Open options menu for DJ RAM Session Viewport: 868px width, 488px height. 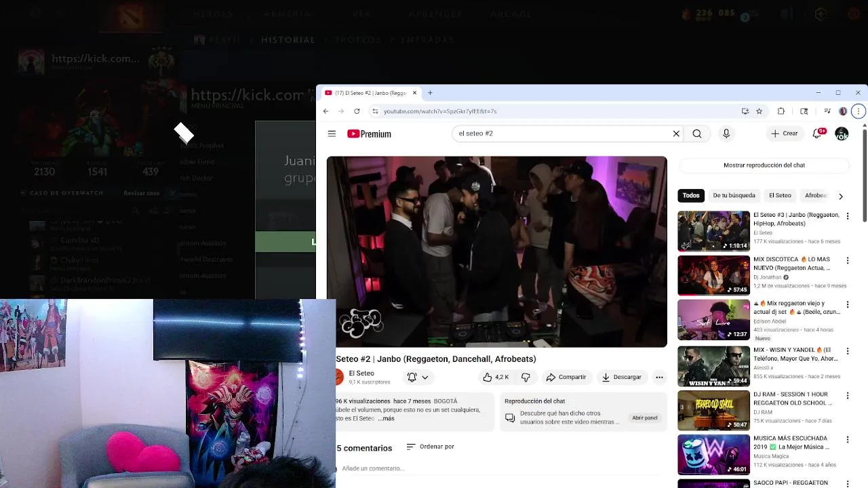point(847,395)
